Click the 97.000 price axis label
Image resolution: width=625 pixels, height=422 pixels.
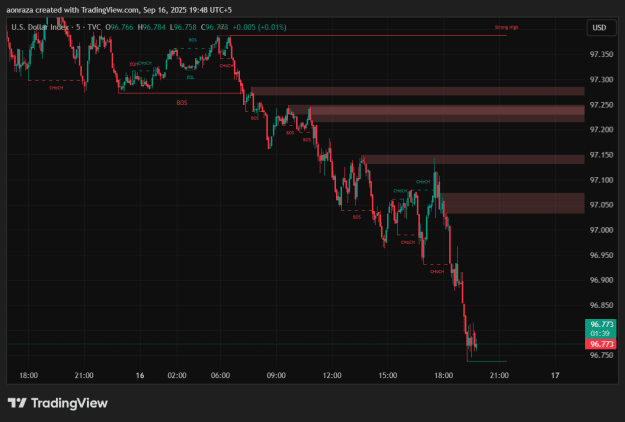coord(601,230)
